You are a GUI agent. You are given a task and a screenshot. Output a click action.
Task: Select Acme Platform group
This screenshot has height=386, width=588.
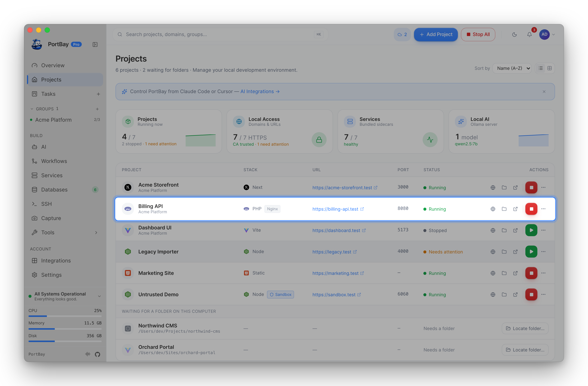[x=65, y=120]
